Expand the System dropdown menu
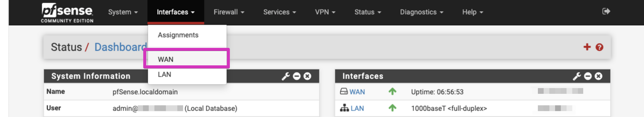644x117 pixels. (123, 12)
